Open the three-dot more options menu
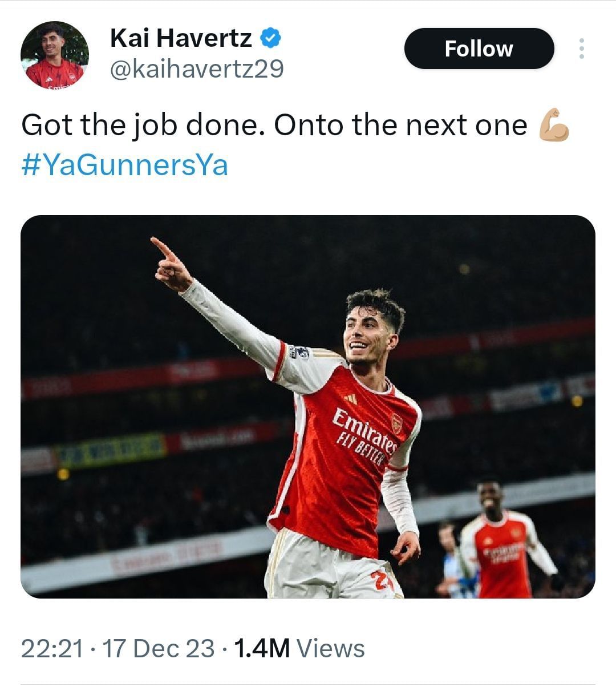Screen dimensions: 616x687 [x=581, y=49]
